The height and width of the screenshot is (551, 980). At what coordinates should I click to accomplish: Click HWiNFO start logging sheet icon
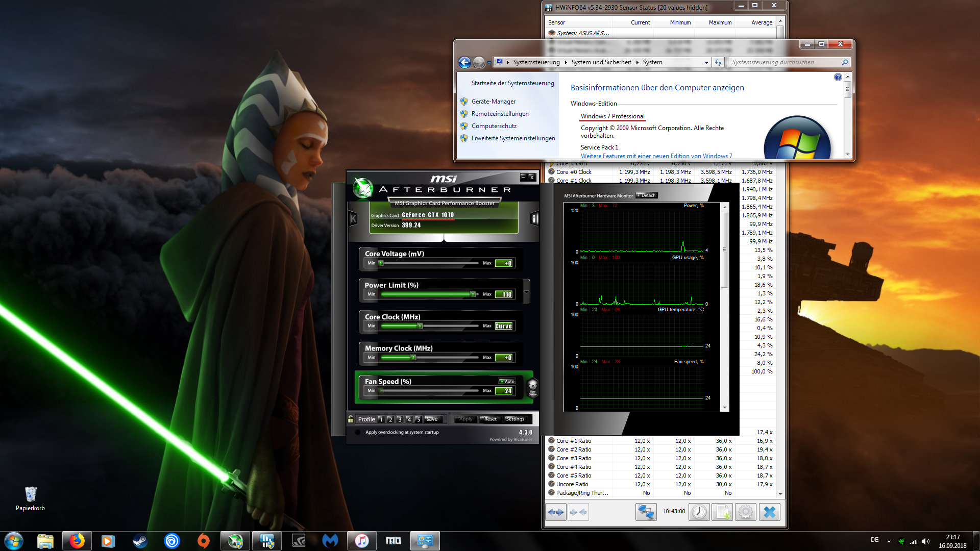(x=722, y=512)
